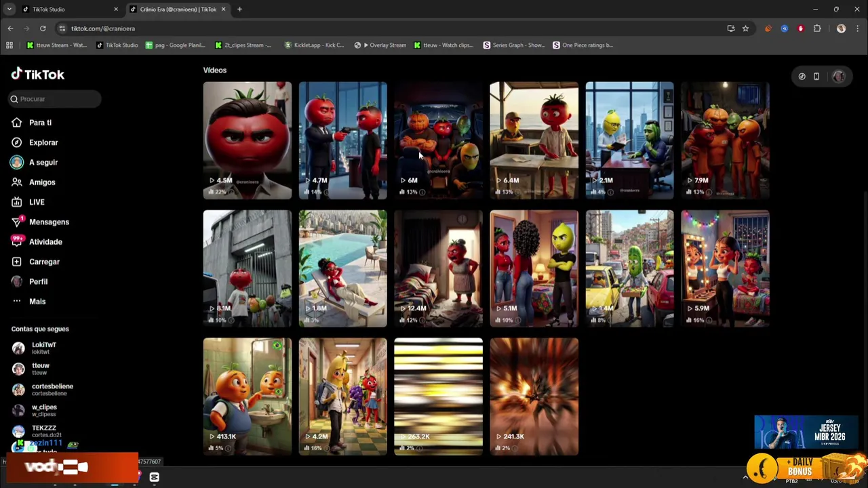
Task: Open the TikTok Studio bookmark
Action: click(x=117, y=45)
